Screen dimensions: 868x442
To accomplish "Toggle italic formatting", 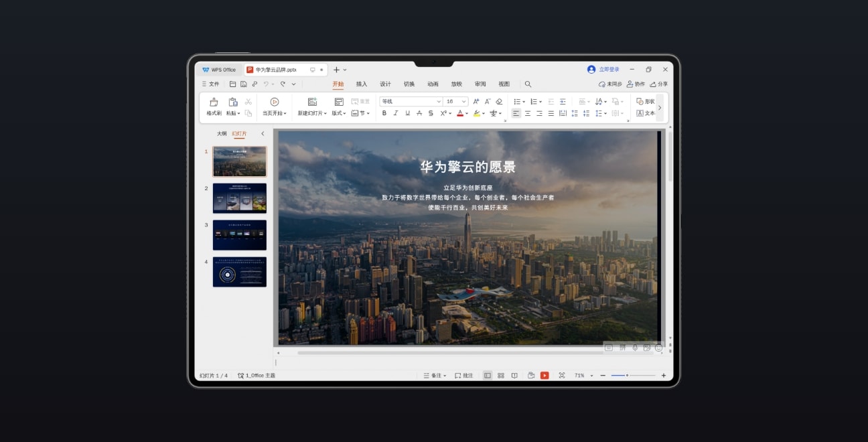I will [395, 113].
